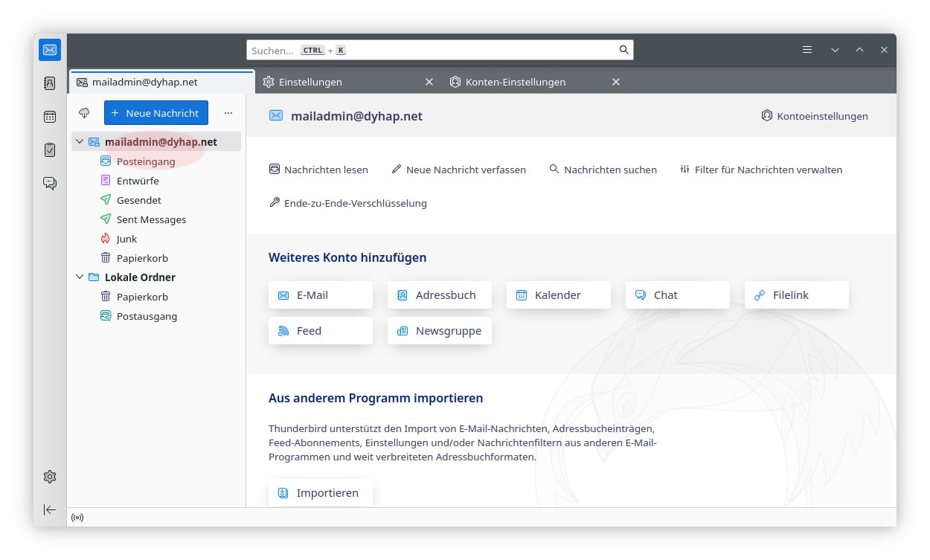Close the Konten-Einstellungen tab
Image resolution: width=930 pixels, height=560 pixels.
[x=615, y=82]
